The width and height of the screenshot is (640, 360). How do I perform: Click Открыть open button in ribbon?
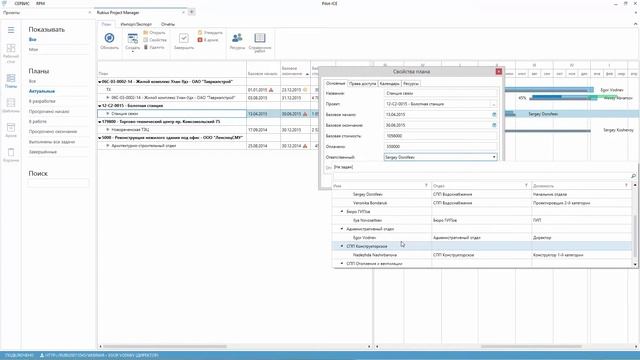[x=154, y=33]
